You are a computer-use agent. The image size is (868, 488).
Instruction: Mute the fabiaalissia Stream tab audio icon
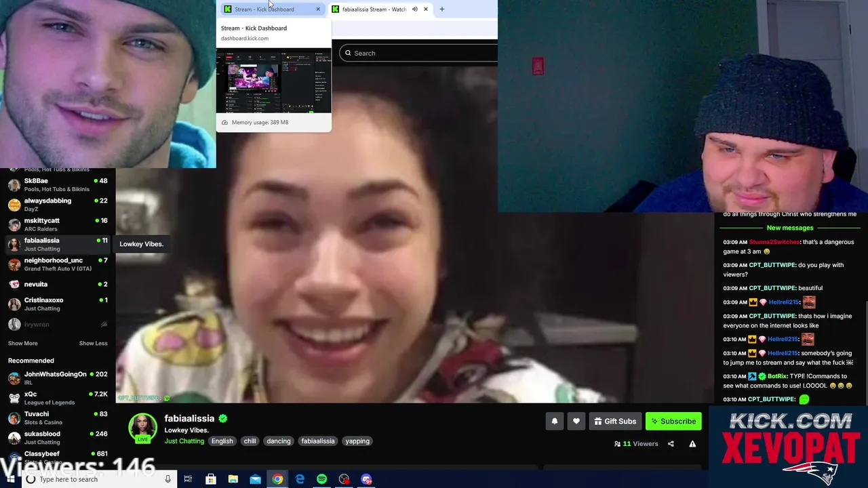click(415, 9)
